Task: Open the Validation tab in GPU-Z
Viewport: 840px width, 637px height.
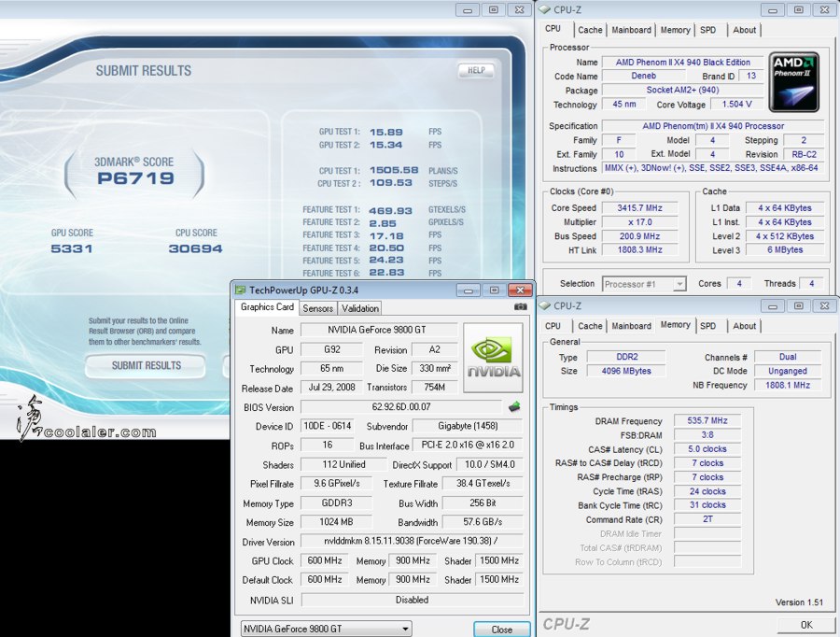Action: pos(360,308)
